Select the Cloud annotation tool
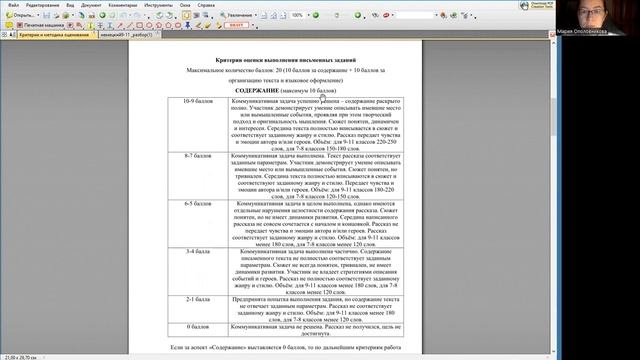The width and height of the screenshot is (640, 360). click(178, 25)
